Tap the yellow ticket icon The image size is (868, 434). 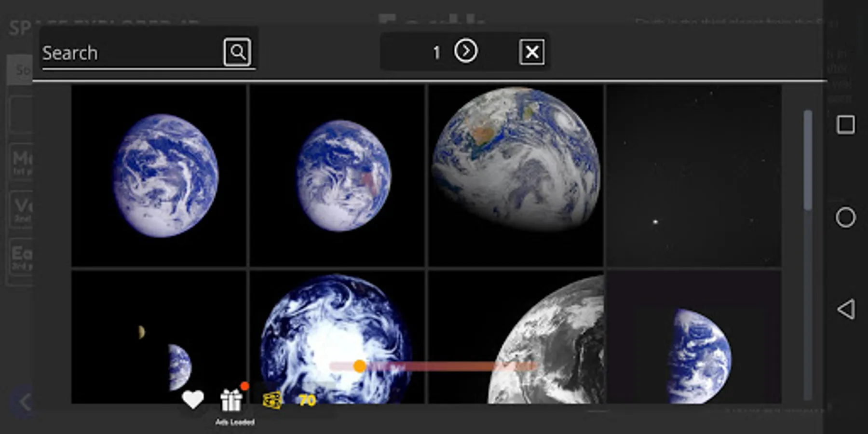click(272, 400)
